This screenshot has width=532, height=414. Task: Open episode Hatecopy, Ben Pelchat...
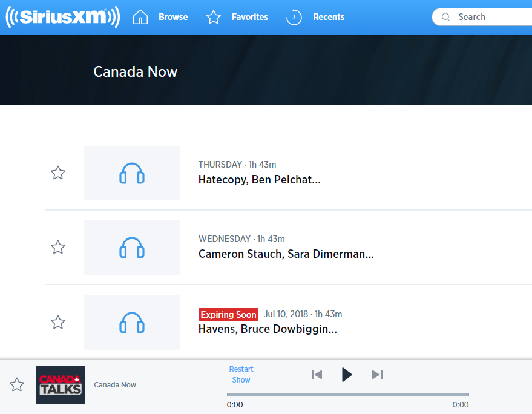click(259, 180)
